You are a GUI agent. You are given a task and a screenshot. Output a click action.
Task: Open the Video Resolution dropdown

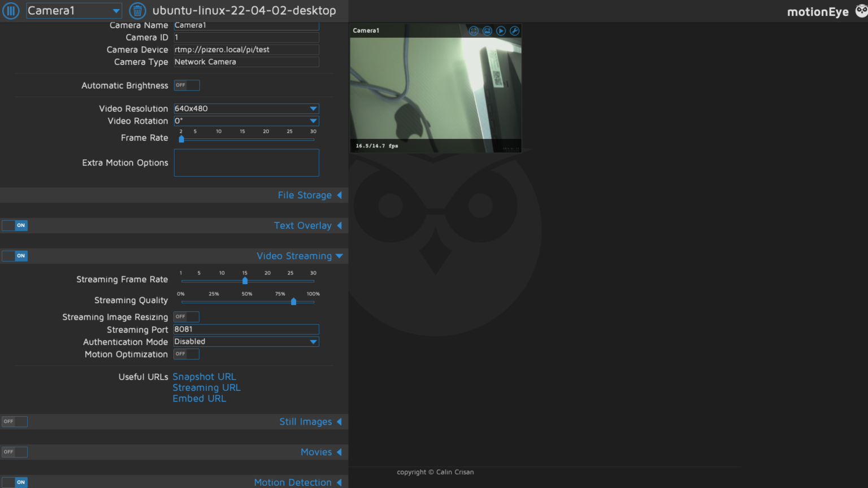246,108
